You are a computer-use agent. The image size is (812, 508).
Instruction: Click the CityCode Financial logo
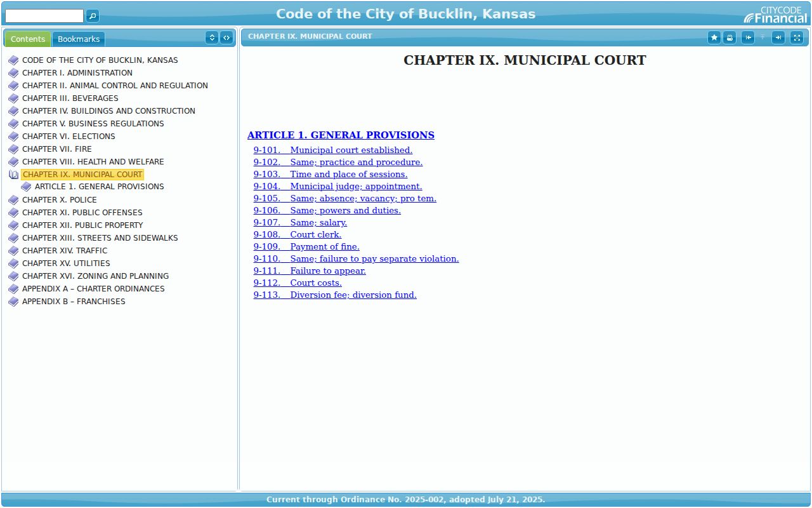[776, 15]
